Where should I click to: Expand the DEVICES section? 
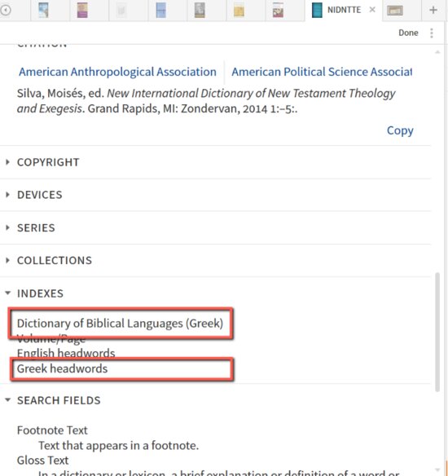[40, 195]
